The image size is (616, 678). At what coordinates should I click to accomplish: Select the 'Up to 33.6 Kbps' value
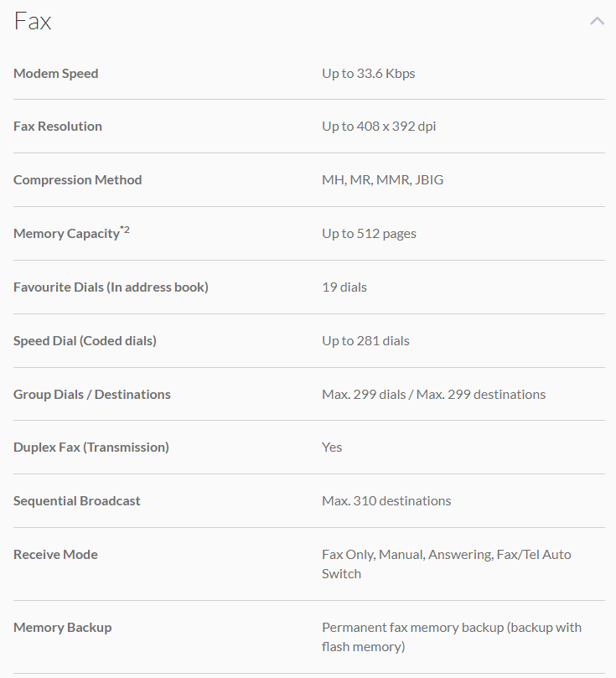pyautogui.click(x=368, y=73)
